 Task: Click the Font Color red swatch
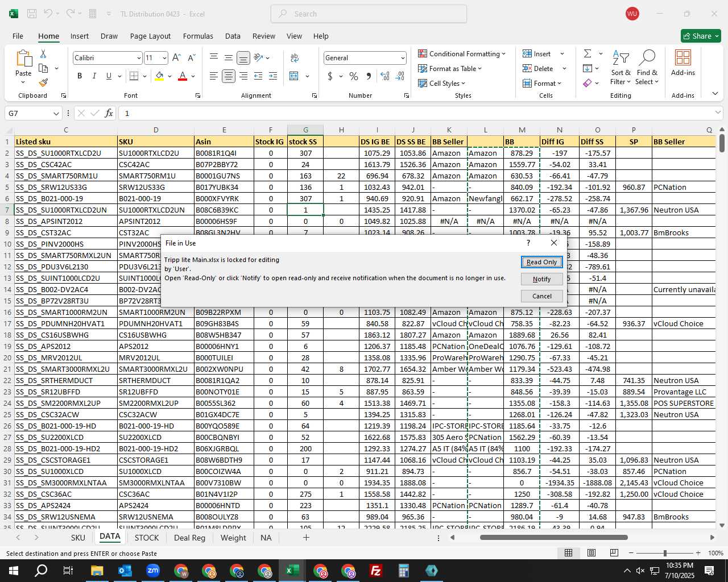(x=183, y=76)
